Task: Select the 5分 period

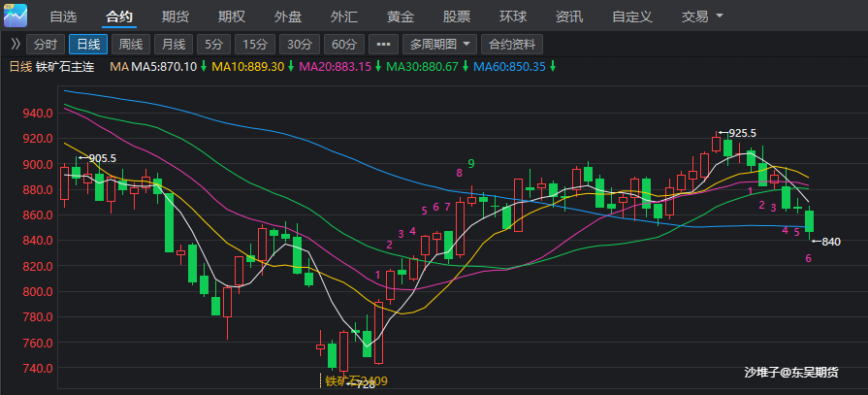Action: [213, 44]
